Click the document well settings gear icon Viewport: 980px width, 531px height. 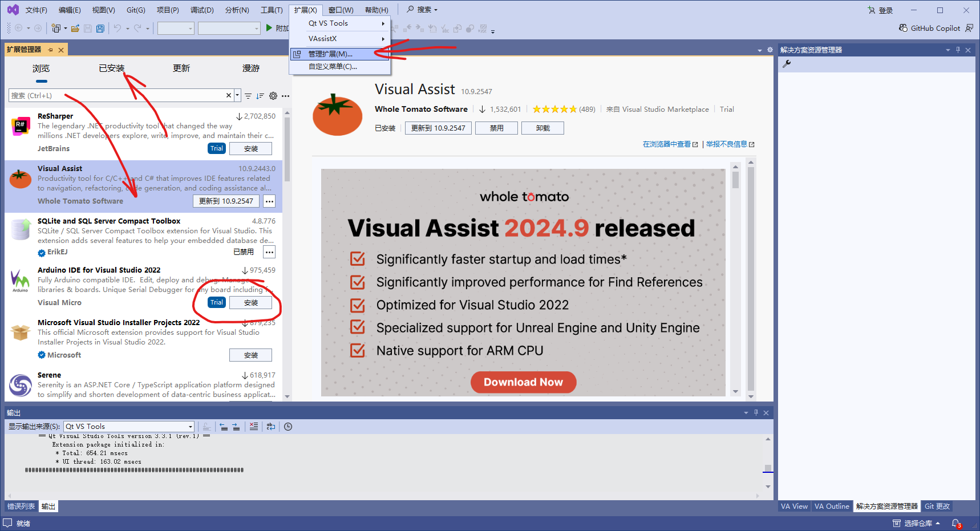point(770,50)
